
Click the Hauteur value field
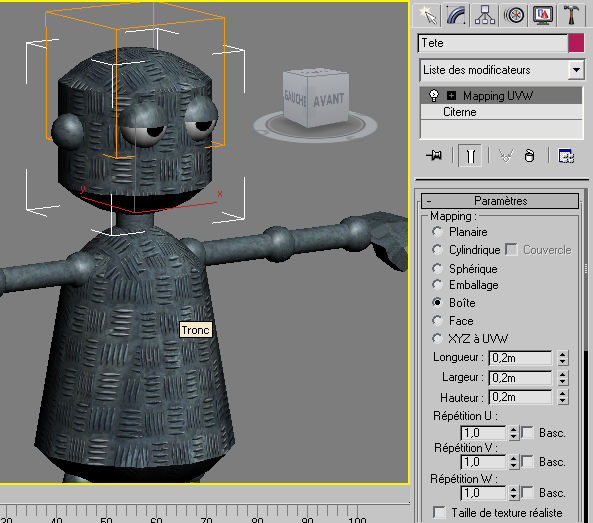[x=520, y=397]
